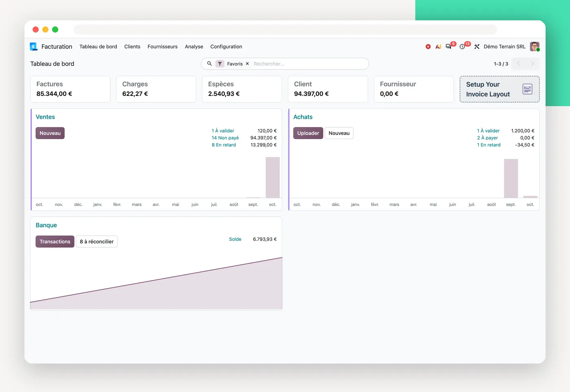Open the Tableau de bord menu
Screen dimensions: 570x392
(x=98, y=47)
